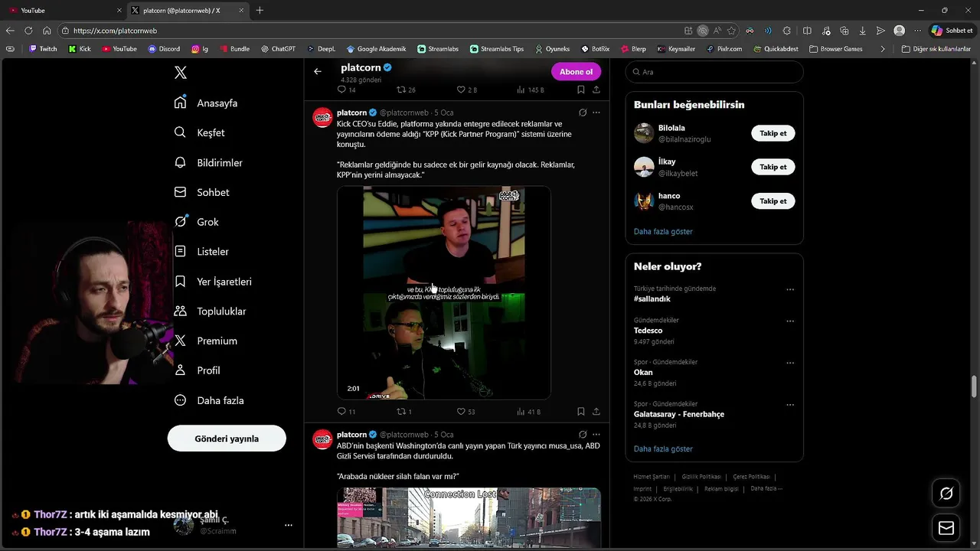Show more suggested accounts link
The height and width of the screenshot is (551, 980).
pyautogui.click(x=663, y=231)
